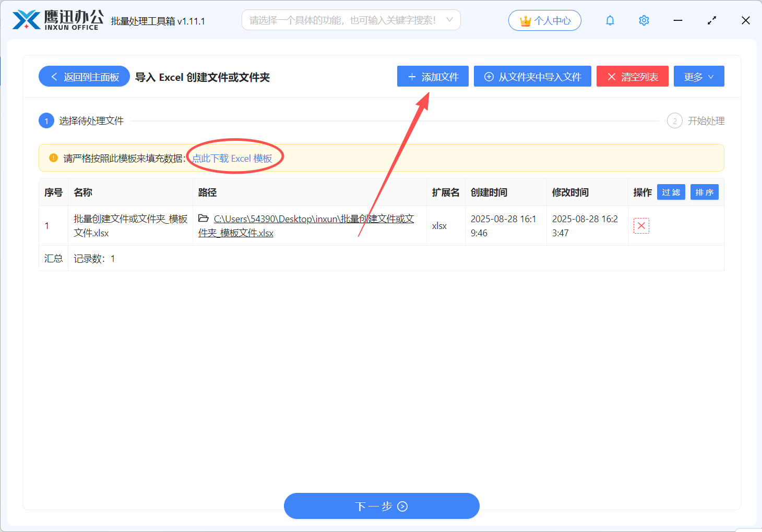Screen dimensions: 762x532
Task: Click the Inxun Office logo
Action: [x=57, y=20]
